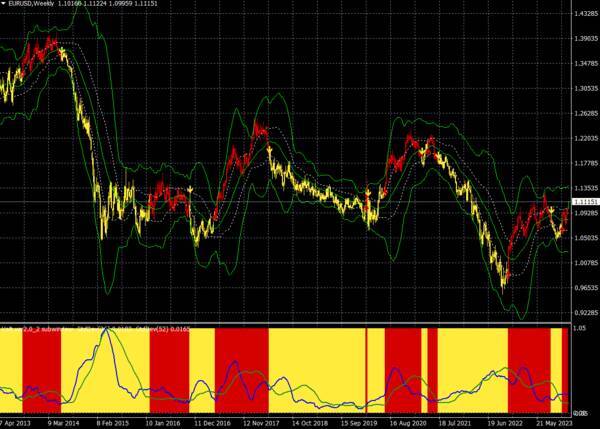The image size is (600, 429).
Task: Click the 0.92285 price axis label
Action: coord(583,313)
